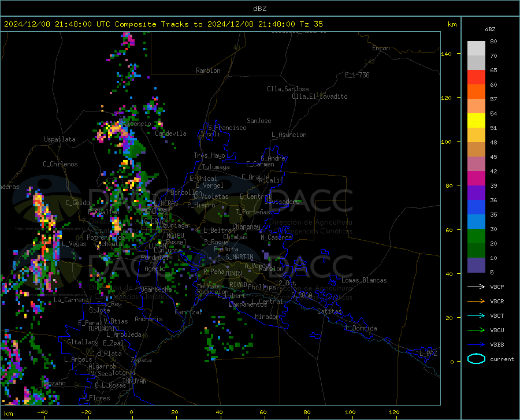This screenshot has width=520, height=420.
Task: Select the yellow 51 dBZ color swatch
Action: (x=476, y=121)
